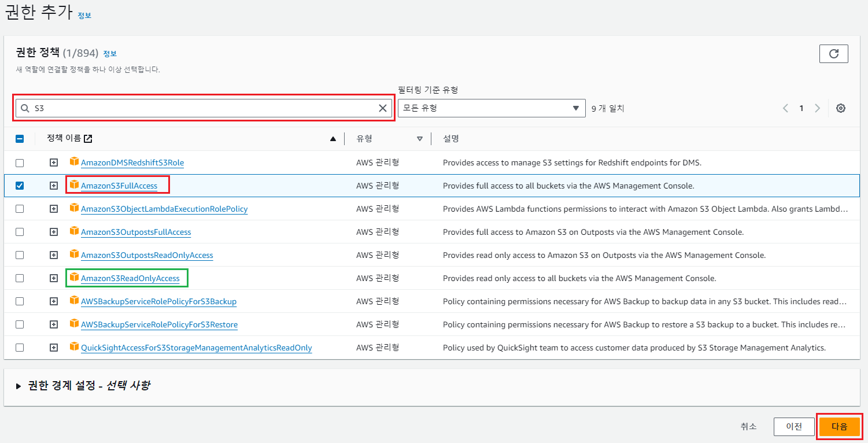Go to the previous results page arrow
Viewport: 868px width, 443px height.
785,108
